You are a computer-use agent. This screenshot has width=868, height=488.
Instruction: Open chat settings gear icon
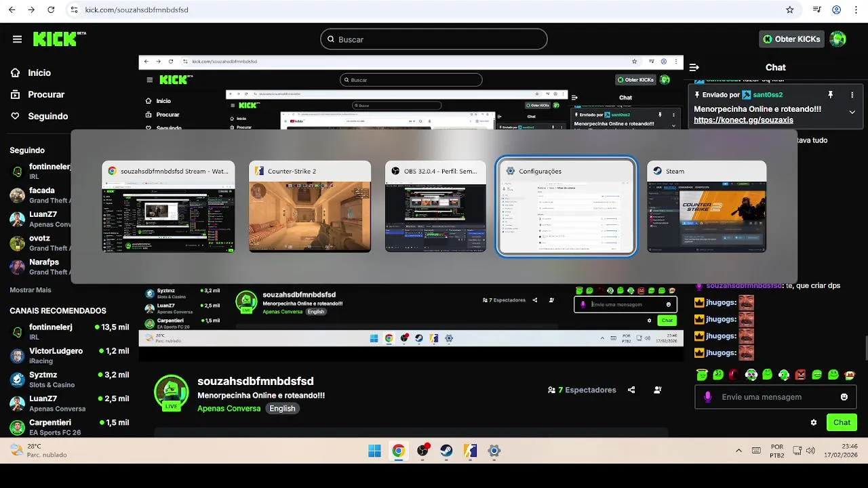click(x=814, y=422)
